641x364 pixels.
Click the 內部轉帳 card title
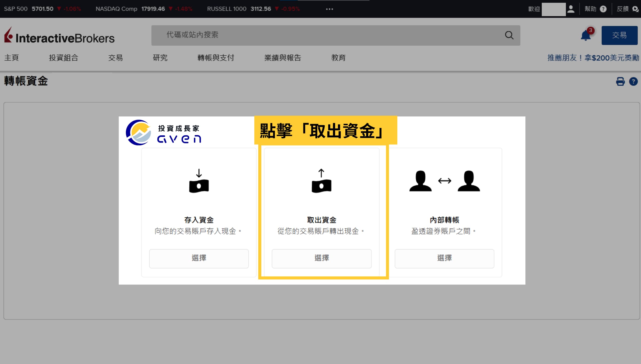pos(444,220)
